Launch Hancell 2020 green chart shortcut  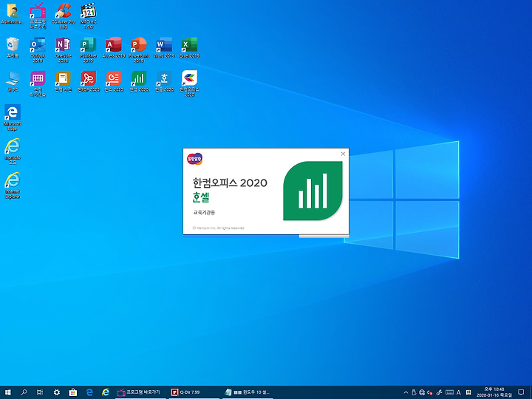pos(139,81)
